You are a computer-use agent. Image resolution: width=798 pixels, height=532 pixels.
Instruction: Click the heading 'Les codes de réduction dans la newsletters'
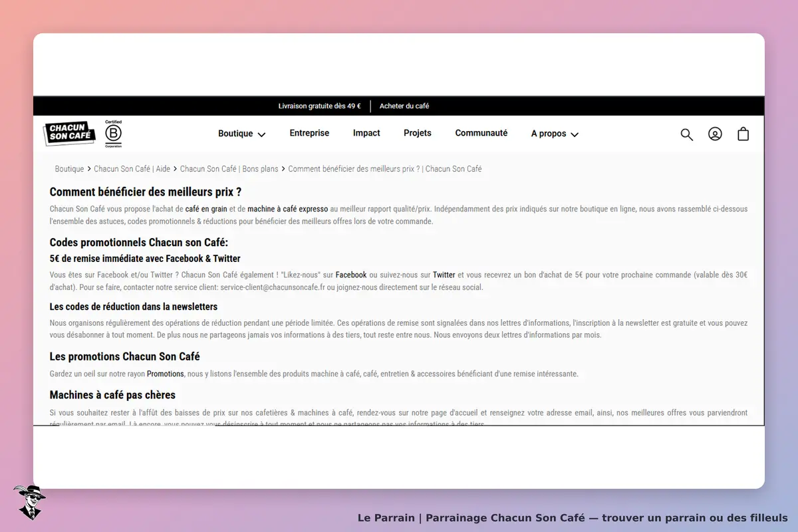pyautogui.click(x=134, y=307)
